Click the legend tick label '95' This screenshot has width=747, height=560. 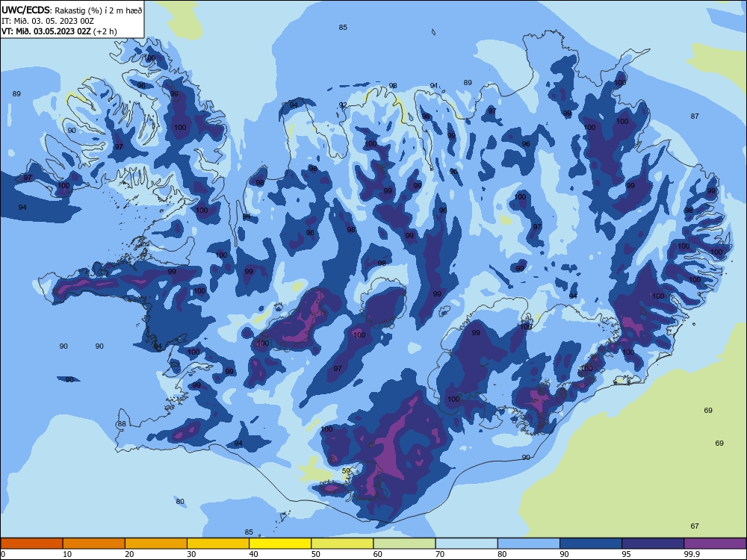pyautogui.click(x=627, y=554)
